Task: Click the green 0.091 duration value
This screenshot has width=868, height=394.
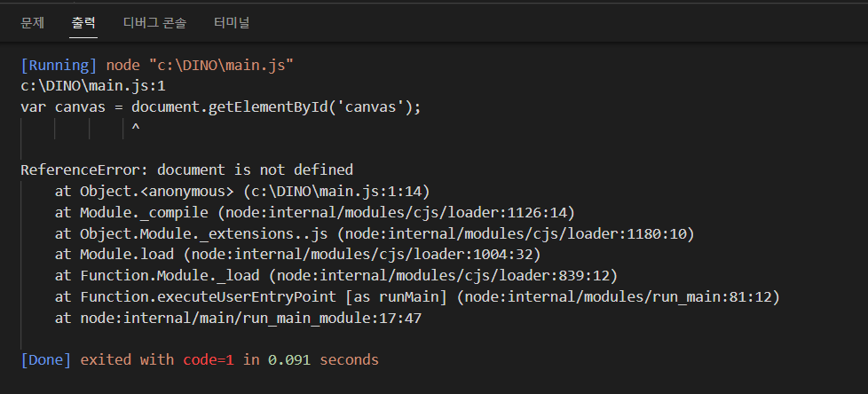Action: 289,360
